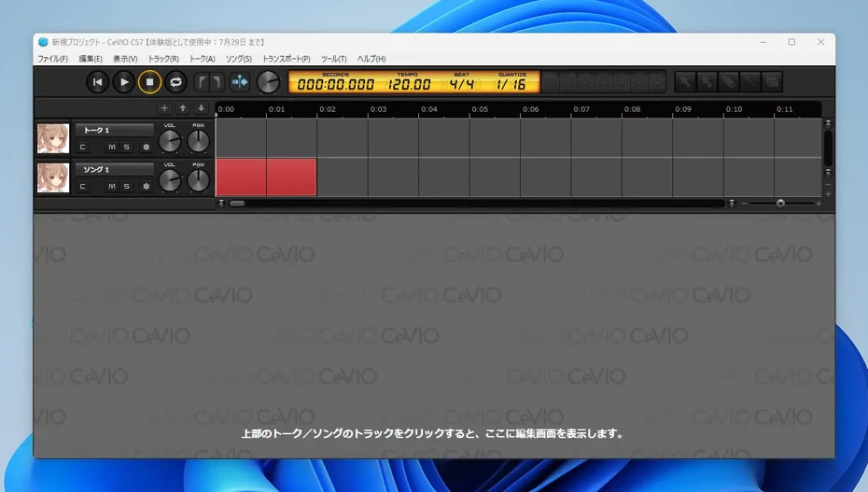
Task: Select the トーク 1 track name
Action: 114,130
